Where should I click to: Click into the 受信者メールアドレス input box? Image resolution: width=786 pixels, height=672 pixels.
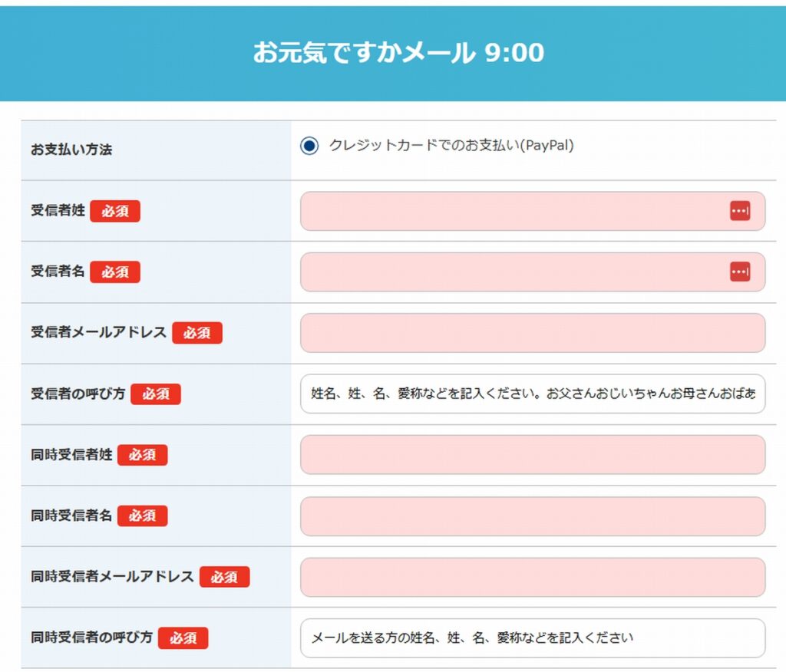point(532,333)
